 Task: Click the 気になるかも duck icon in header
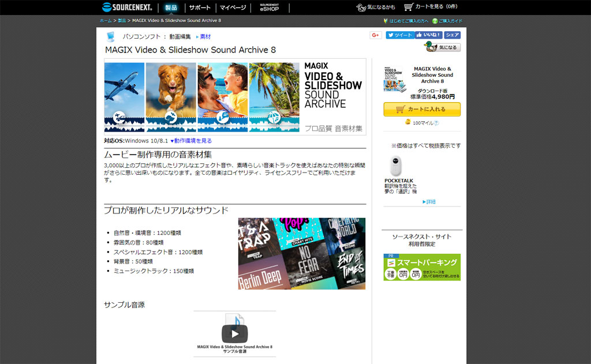[362, 7]
